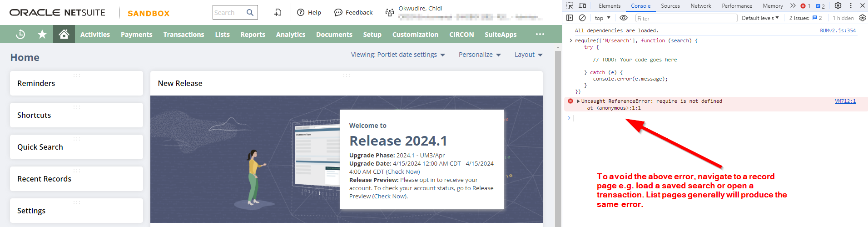Open the Reports menu
Screen dimensions: 868x227
click(253, 34)
